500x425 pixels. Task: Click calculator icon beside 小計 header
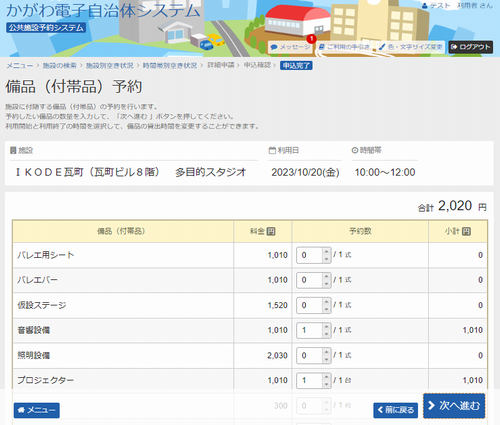pyautogui.click(x=466, y=231)
